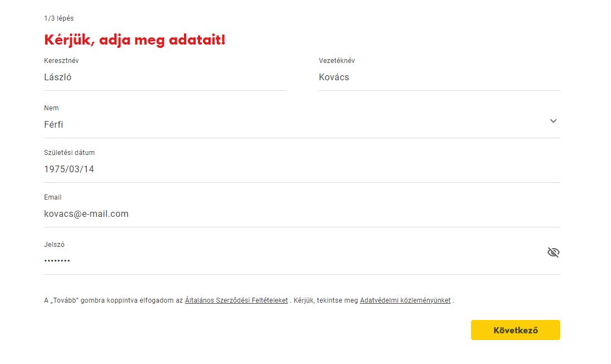Image resolution: width=611 pixels, height=364 pixels.
Task: Click the Email label text
Action: 52,197
